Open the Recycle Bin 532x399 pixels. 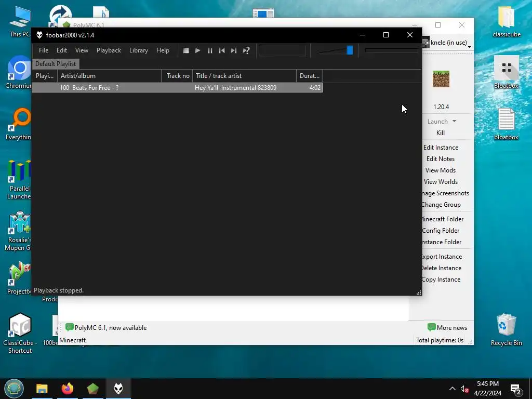point(506,330)
